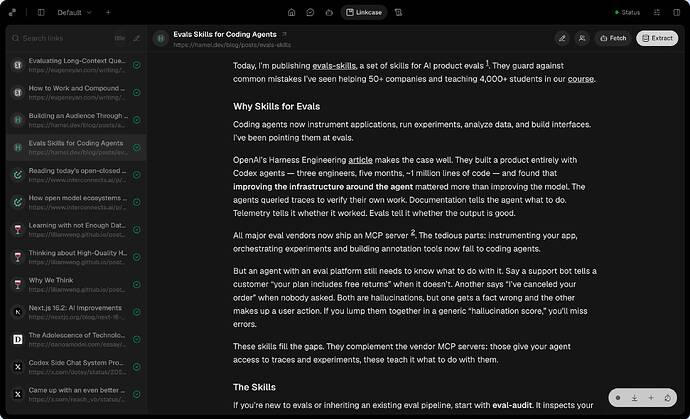Viewport: 690px width, 419px height.
Task: Click the sliders settings icon near Status
Action: [657, 12]
